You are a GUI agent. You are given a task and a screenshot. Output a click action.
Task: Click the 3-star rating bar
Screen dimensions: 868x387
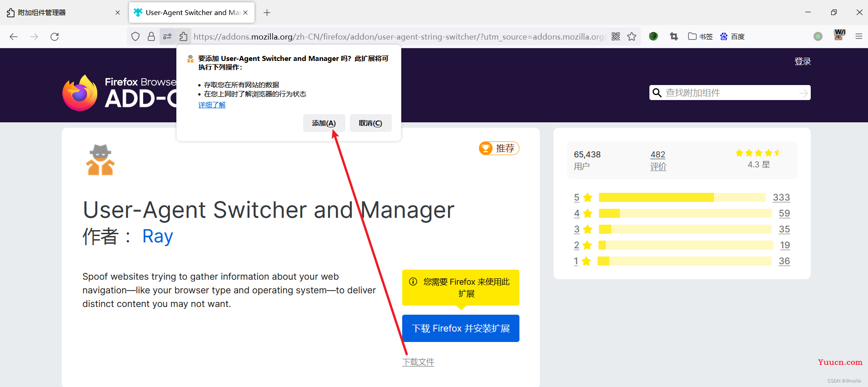coord(685,229)
